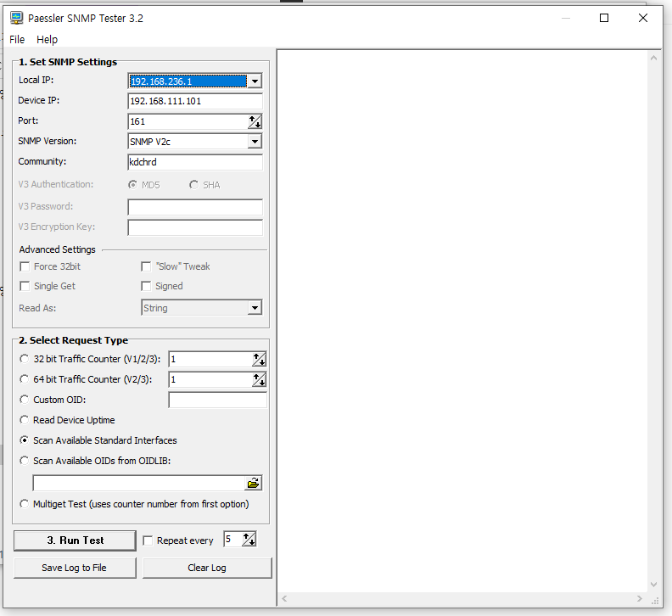The width and height of the screenshot is (672, 616).
Task: Select the Multiget Test option
Action: coord(25,504)
